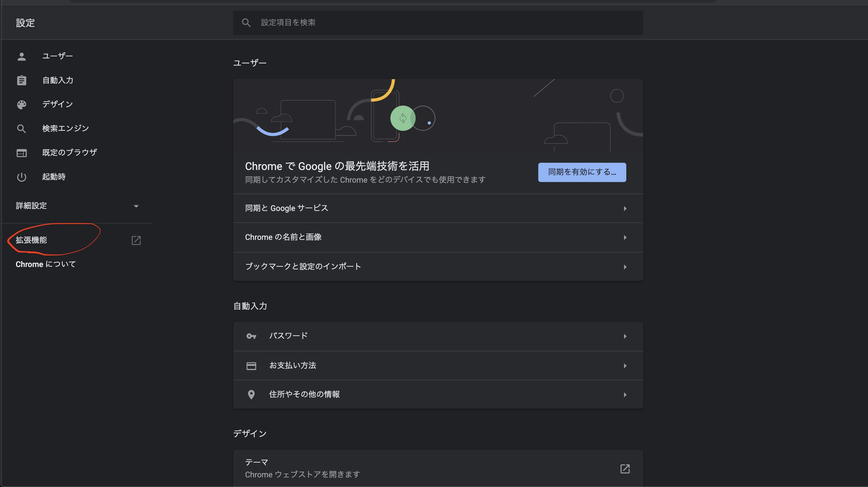Open the テーマ row for Chrome Web Store

pyautogui.click(x=438, y=468)
